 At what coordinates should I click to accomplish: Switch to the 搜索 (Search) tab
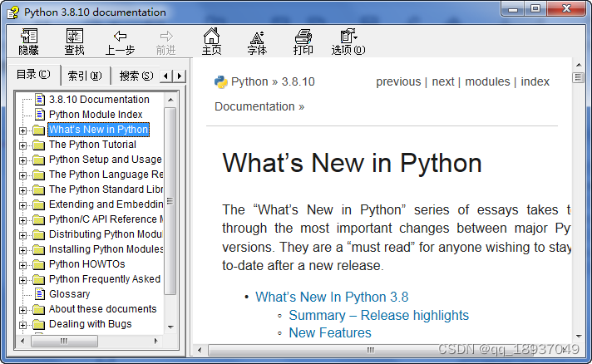(136, 76)
